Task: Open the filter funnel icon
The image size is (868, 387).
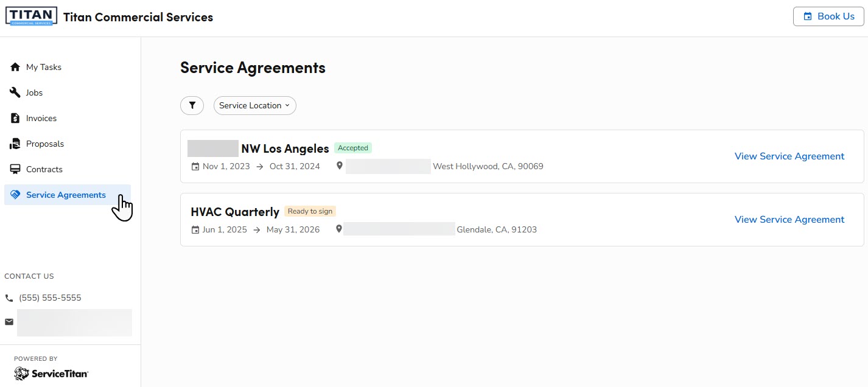Action: coord(192,105)
